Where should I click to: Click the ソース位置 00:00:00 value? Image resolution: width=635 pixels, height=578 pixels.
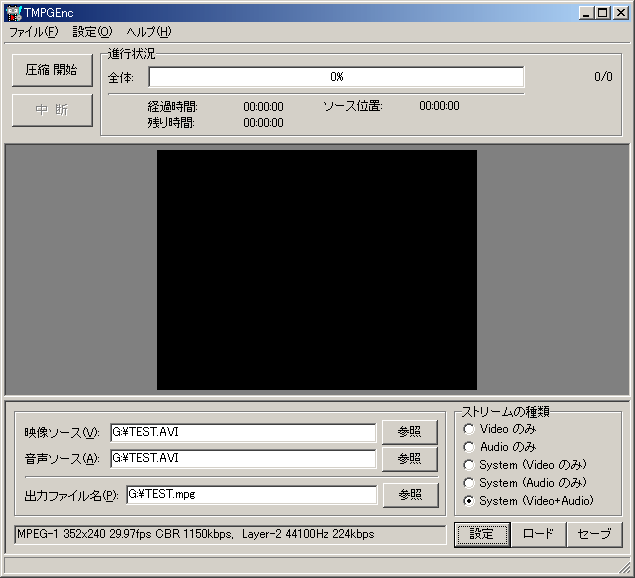point(439,106)
